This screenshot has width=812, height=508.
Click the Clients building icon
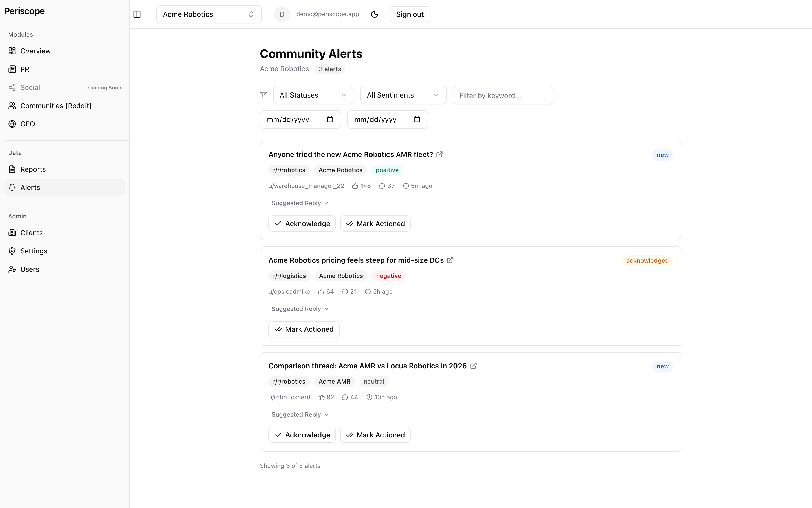coord(12,233)
